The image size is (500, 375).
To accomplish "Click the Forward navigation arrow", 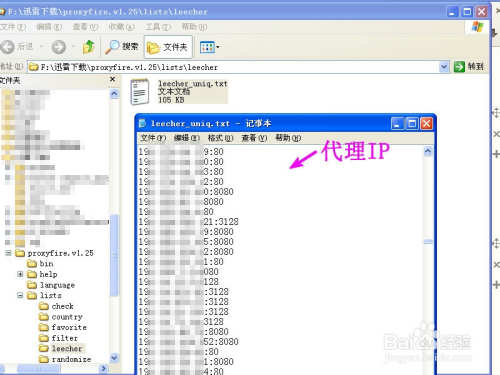I will [x=59, y=47].
